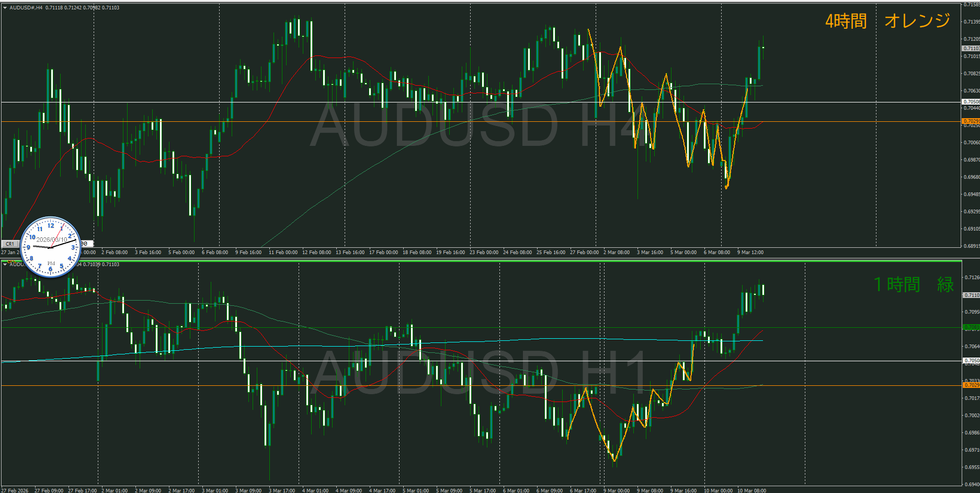Screen dimensions: 980x493
Task: Click the 5 Mar 01:00 label on H1 time axis
Action: click(x=415, y=490)
